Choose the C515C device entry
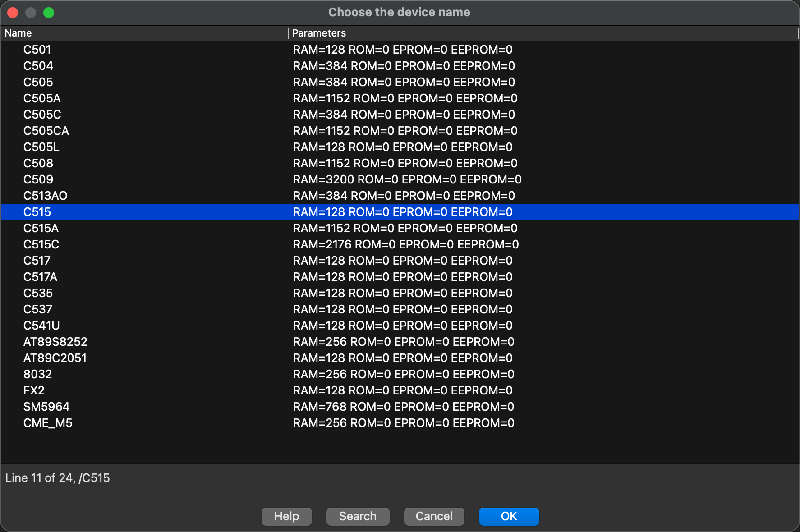The height and width of the screenshot is (532, 800). [41, 244]
